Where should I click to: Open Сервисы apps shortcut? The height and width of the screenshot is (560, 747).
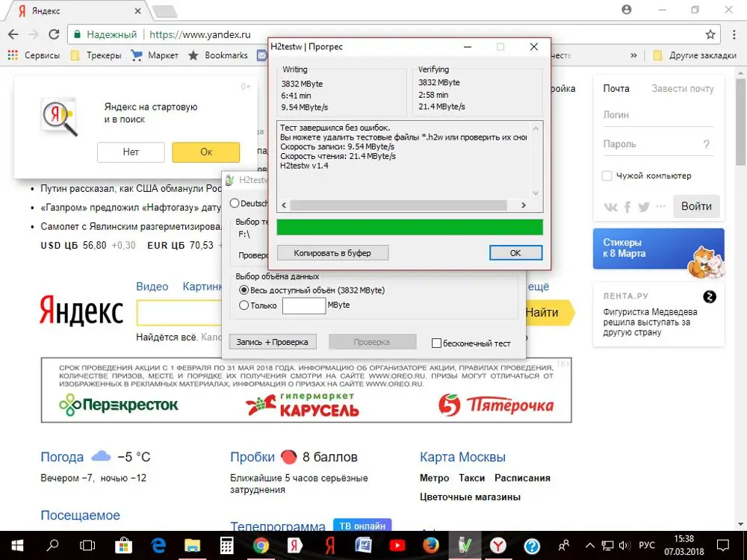34,55
